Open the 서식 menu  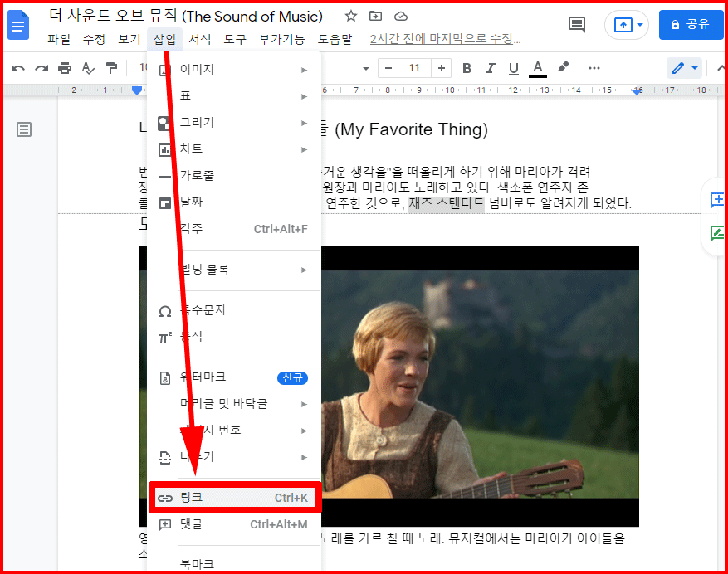coord(200,40)
